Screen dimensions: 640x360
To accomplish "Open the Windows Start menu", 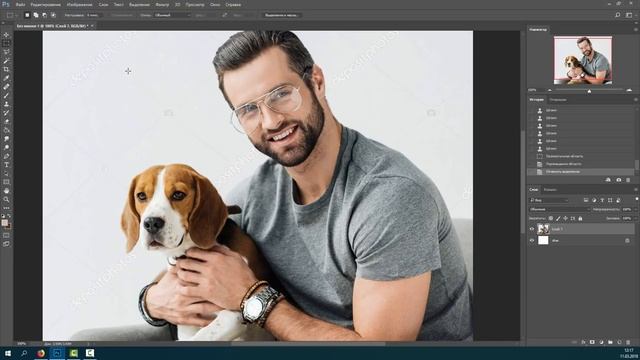I will point(8,353).
